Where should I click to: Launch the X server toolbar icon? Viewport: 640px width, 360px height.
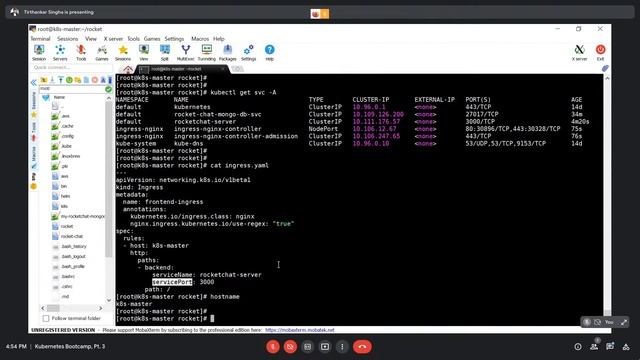click(x=579, y=53)
